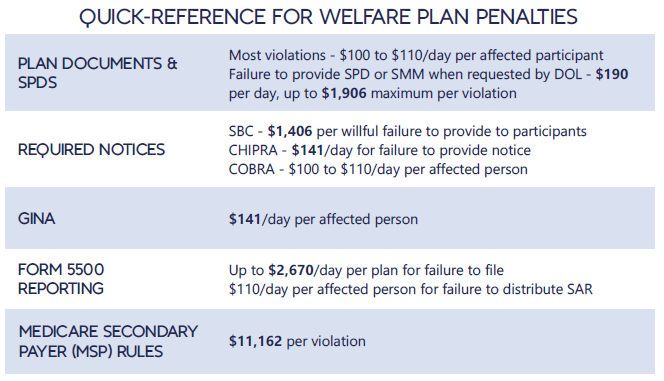The image size is (664, 381).
Task: Click the Failure to provide SPD or SMM line
Action: coord(428,74)
